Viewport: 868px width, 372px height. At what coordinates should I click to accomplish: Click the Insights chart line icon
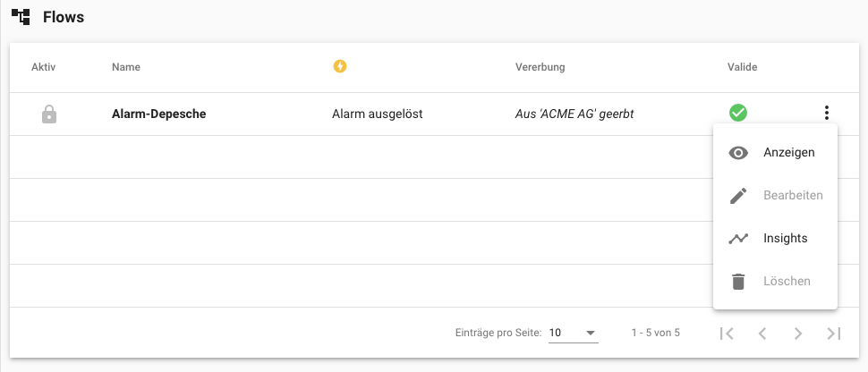pyautogui.click(x=738, y=239)
